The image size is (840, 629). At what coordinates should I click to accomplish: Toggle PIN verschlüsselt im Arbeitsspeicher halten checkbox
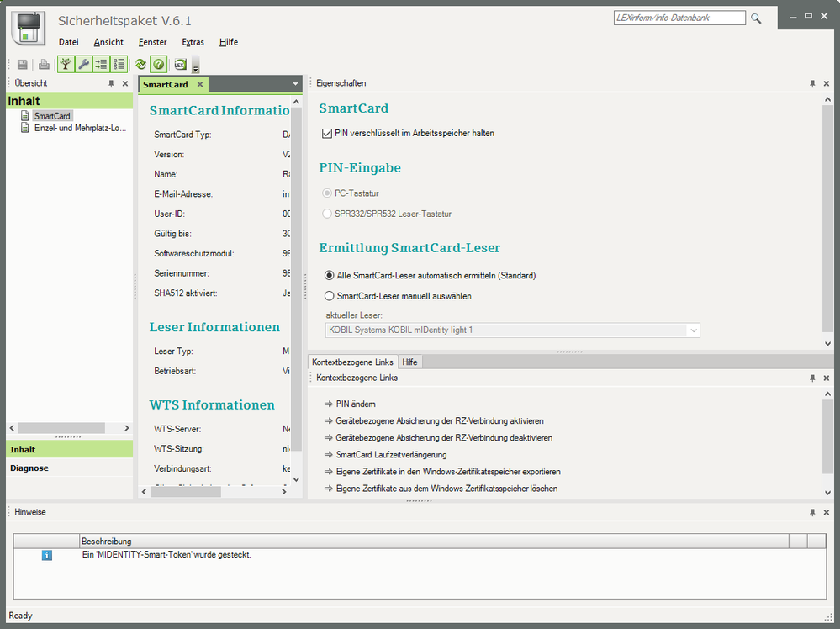click(x=327, y=134)
